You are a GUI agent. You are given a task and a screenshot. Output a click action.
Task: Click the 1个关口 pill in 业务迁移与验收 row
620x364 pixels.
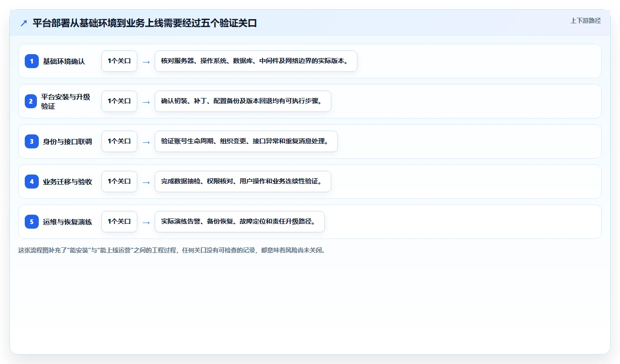[119, 182]
